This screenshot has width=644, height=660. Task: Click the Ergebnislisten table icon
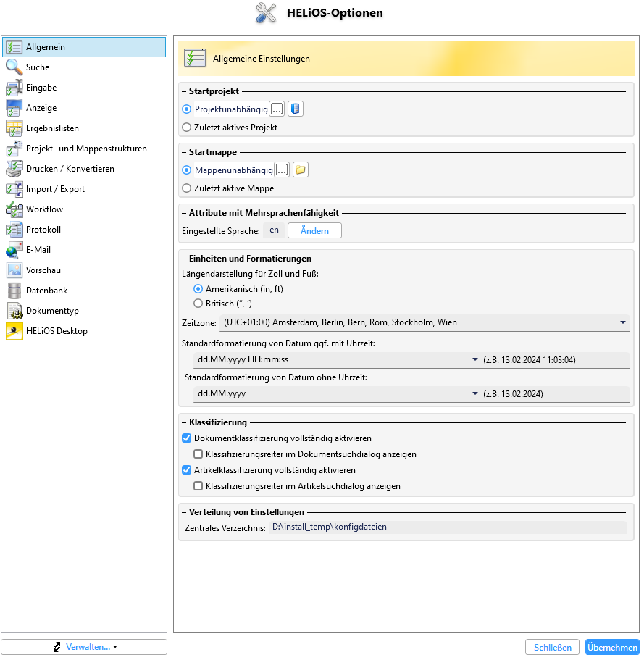click(14, 128)
